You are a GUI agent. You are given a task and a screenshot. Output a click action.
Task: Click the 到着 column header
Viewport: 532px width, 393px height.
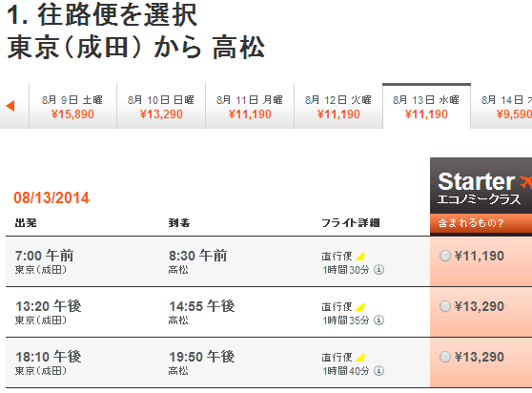[179, 223]
